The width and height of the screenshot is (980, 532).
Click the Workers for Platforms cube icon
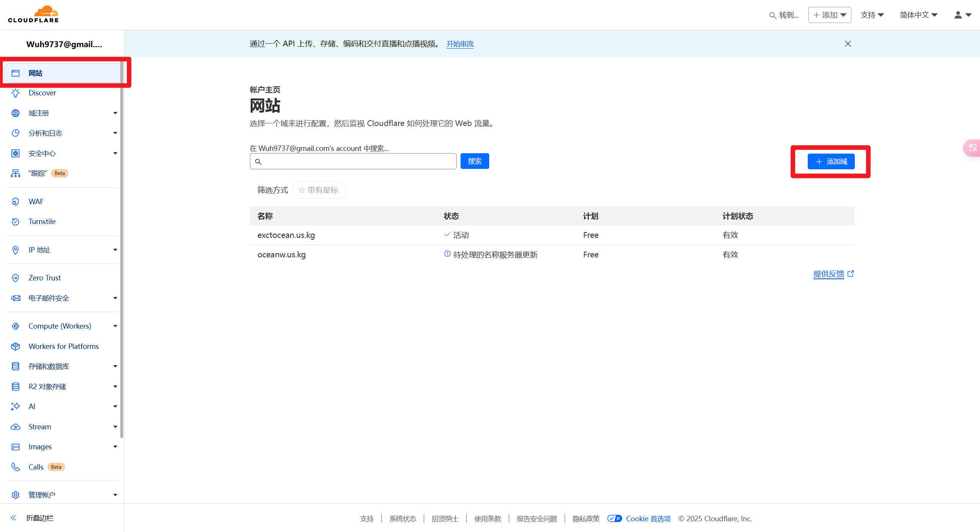click(x=15, y=346)
